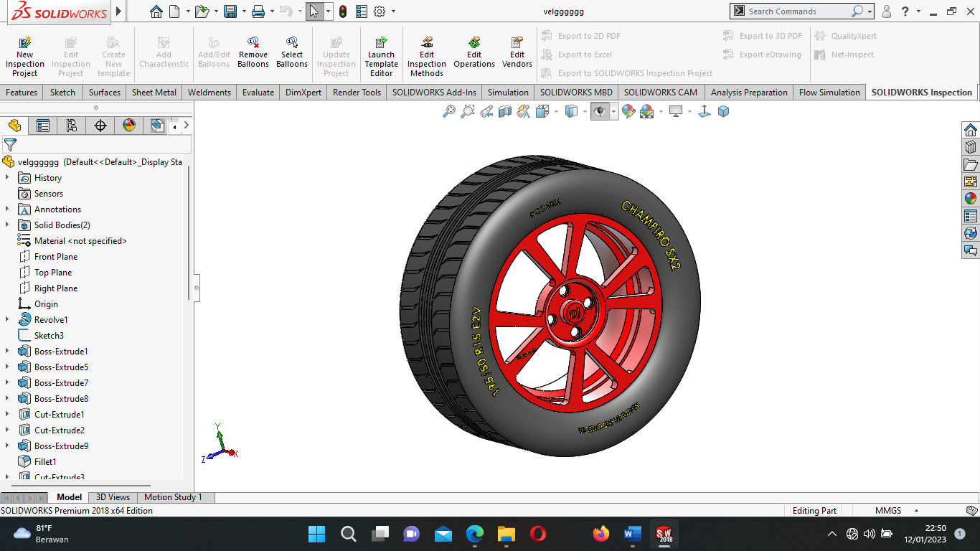Open the Select tool dropdown arrow
Viewport: 980px width, 551px height.
point(328,11)
